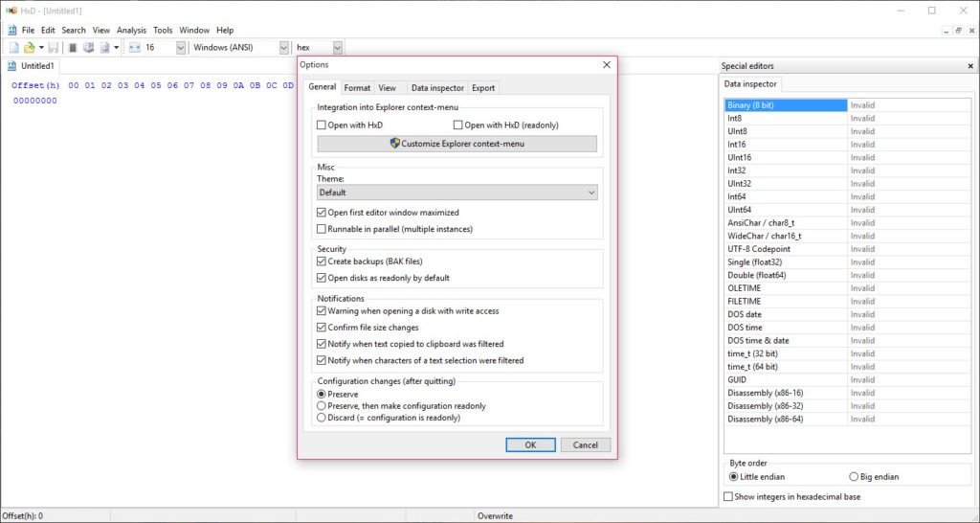The image size is (980, 523).
Task: Click Customize Explorer context-menu button
Action: pyautogui.click(x=457, y=144)
